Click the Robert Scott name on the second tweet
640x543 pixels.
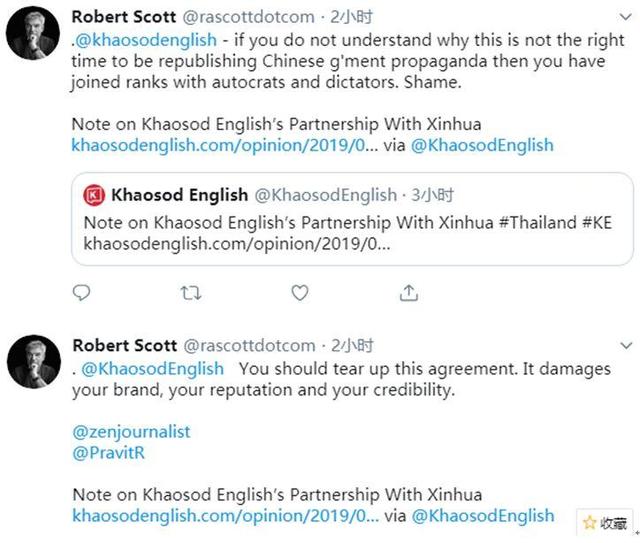pyautogui.click(x=126, y=346)
